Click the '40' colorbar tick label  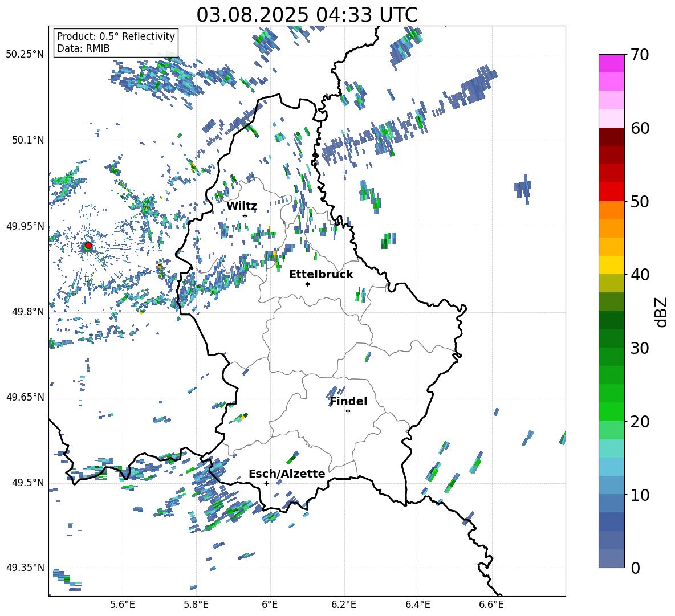pyautogui.click(x=640, y=275)
